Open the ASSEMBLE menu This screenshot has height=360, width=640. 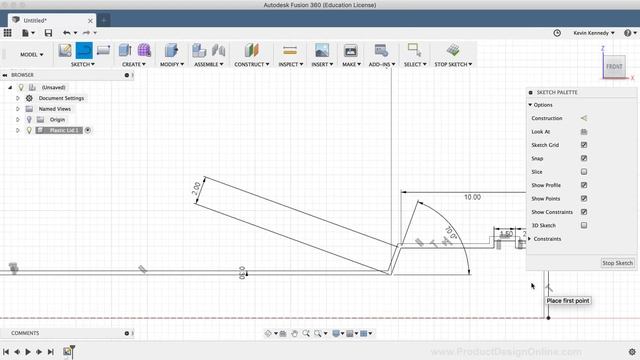(x=209, y=64)
